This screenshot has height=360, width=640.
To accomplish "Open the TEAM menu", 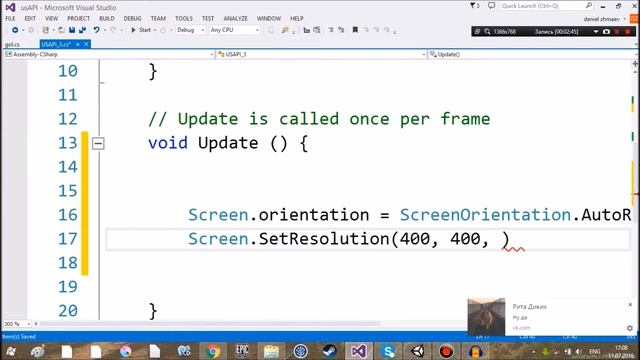I will 158,18.
